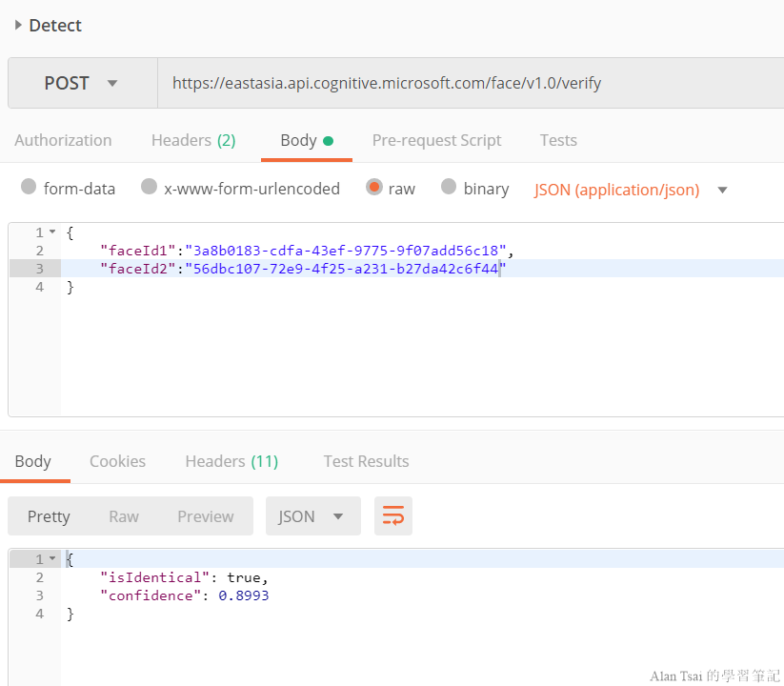Click the true value in response

click(x=244, y=577)
